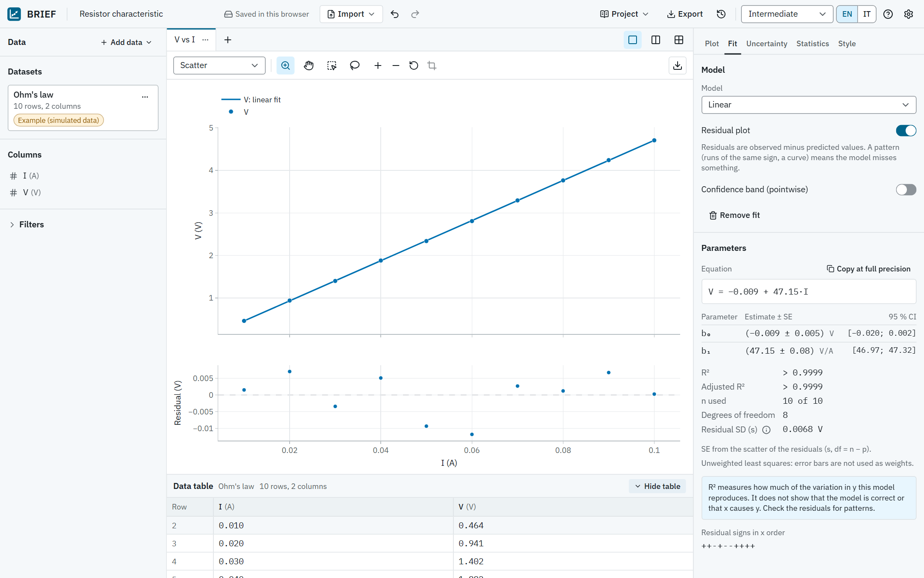Turn off the Residual plot toggle

tap(906, 131)
